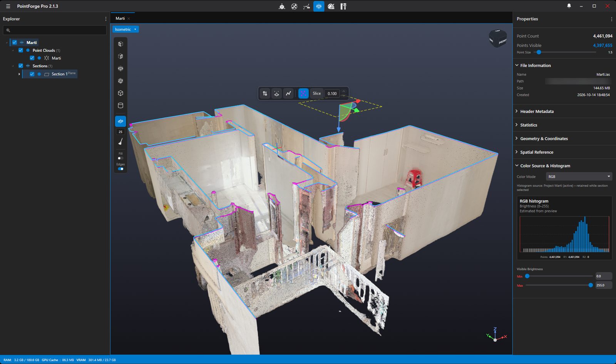Click the Explorer search field
The height and width of the screenshot is (364, 616).
coord(55,30)
